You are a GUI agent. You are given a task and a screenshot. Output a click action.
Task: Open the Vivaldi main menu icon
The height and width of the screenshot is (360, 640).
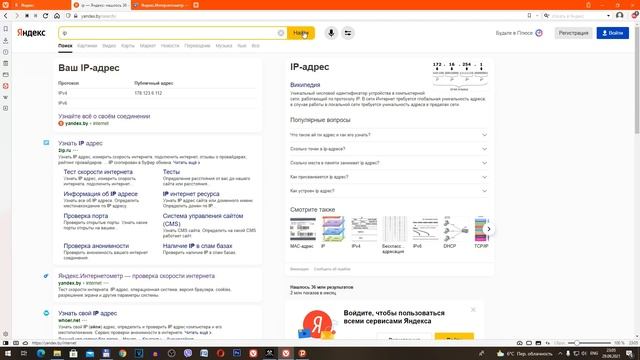point(5,5)
